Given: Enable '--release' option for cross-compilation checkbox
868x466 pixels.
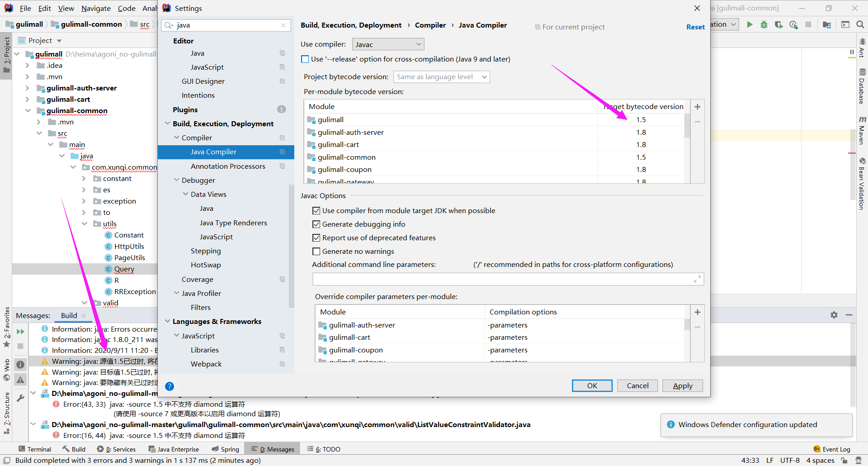Looking at the screenshot, I should (x=305, y=59).
